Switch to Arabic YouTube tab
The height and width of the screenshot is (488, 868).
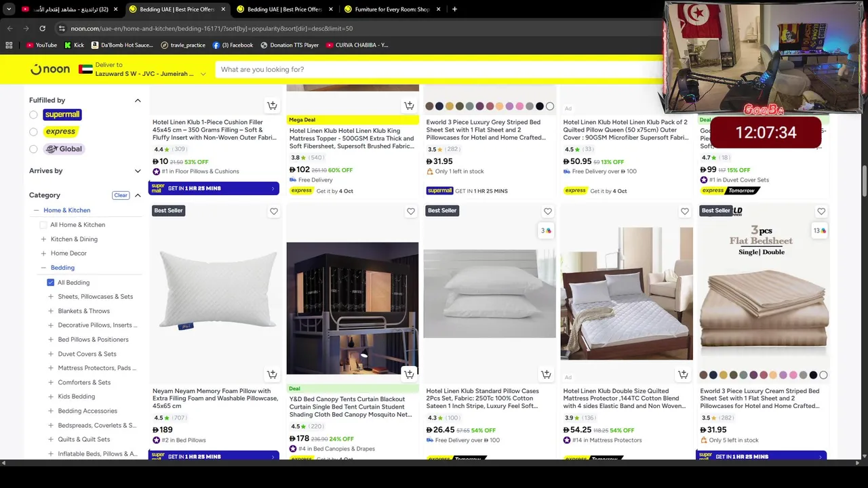pyautogui.click(x=70, y=9)
